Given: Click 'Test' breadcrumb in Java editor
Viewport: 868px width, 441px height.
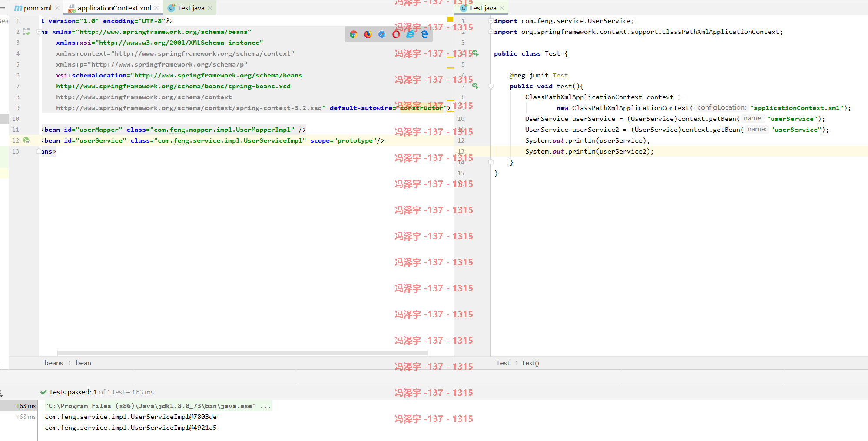Looking at the screenshot, I should (503, 363).
